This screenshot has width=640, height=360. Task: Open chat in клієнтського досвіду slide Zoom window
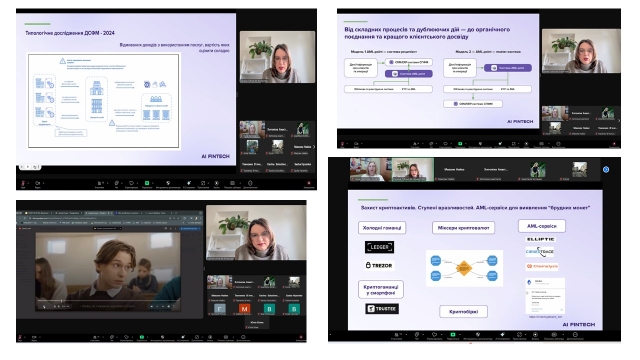pos(431,144)
